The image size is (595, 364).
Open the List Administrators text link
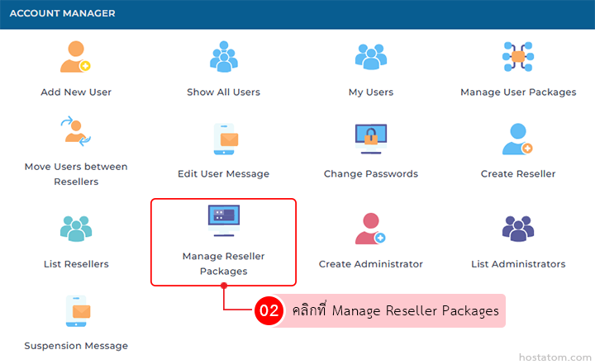click(x=518, y=264)
